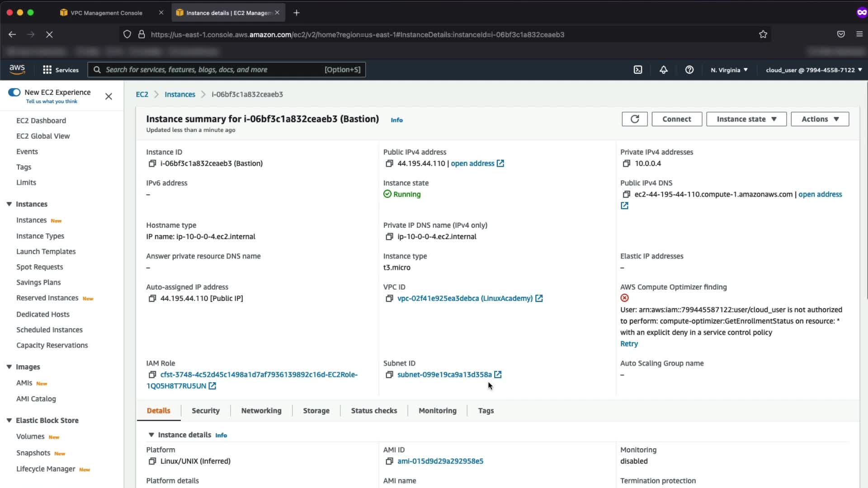The image size is (868, 488).
Task: Copy the Instance ID using the copy icon
Action: [x=152, y=164]
